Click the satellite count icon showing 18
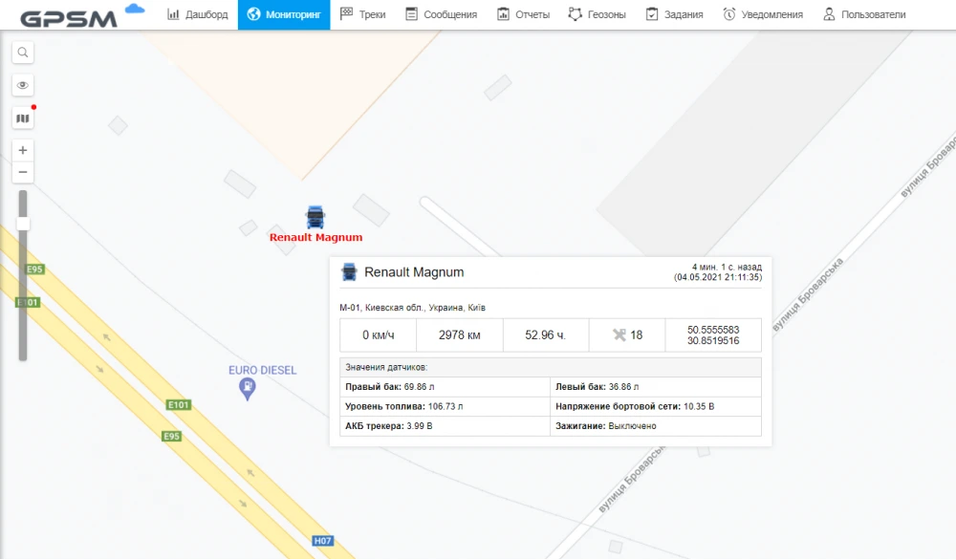 point(618,334)
